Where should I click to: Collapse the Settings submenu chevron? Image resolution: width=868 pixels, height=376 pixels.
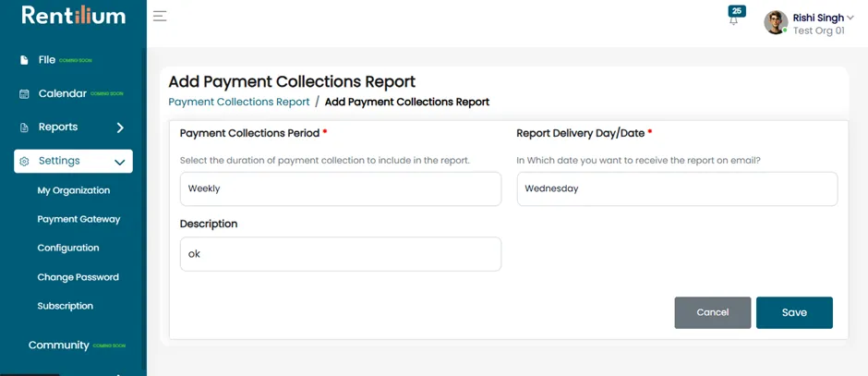tap(119, 163)
